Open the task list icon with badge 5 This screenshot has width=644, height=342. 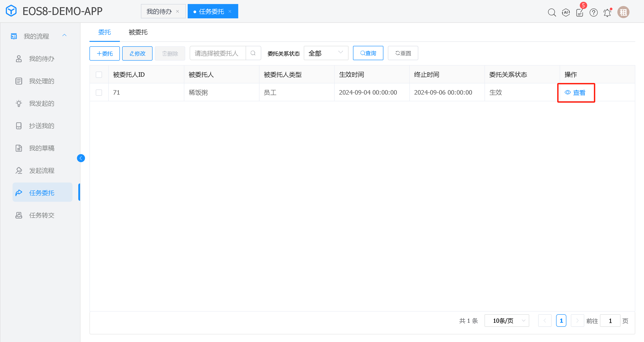tap(580, 12)
